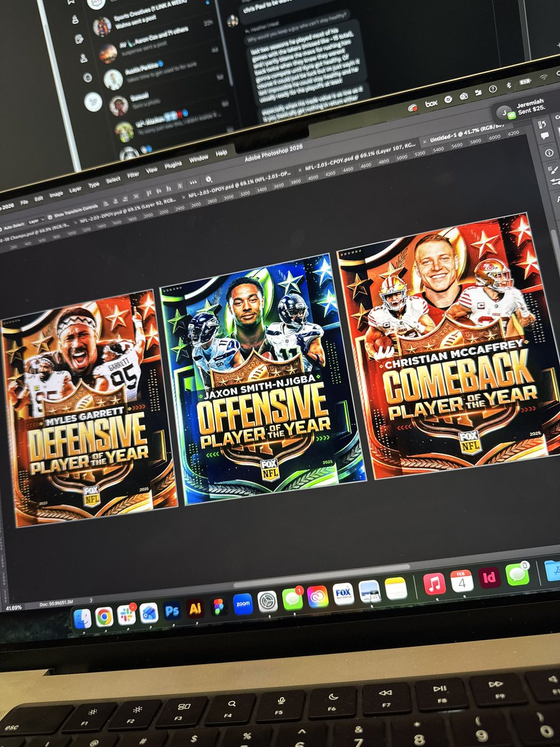Screen dimensions: 560x747
Task: Open Calendar showing Feb 4
Action: click(x=462, y=581)
